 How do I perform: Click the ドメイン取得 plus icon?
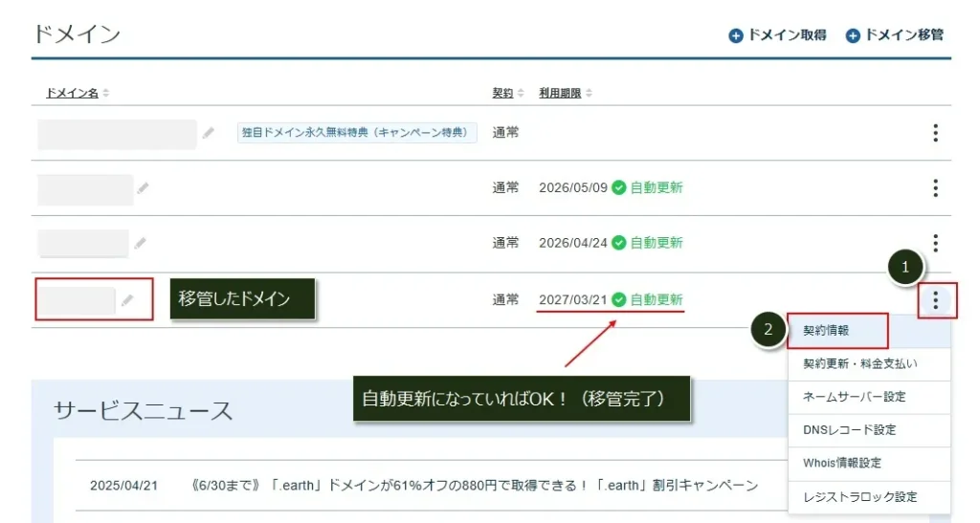point(736,35)
